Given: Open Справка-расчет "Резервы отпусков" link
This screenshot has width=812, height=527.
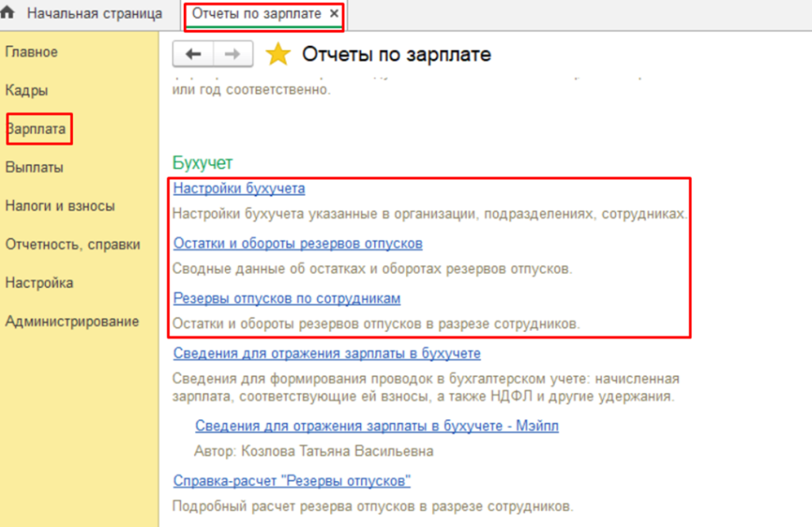Looking at the screenshot, I should (x=291, y=481).
